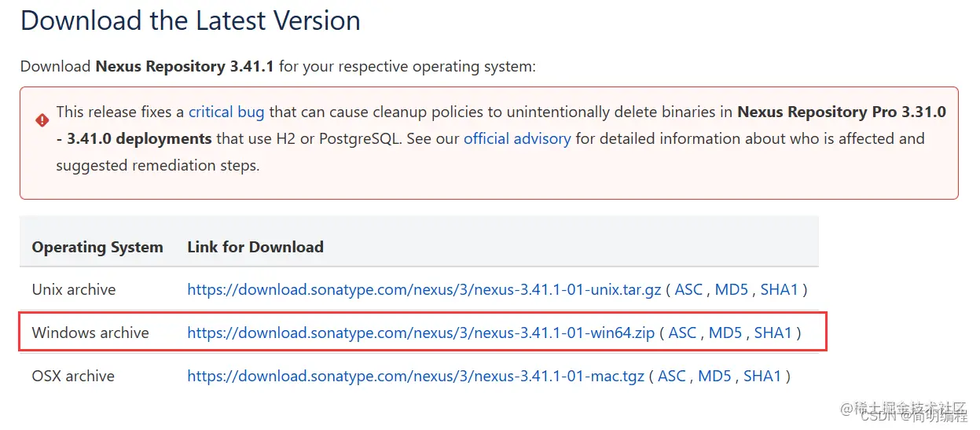980x430 pixels.
Task: Open the official advisory link
Action: 517,138
